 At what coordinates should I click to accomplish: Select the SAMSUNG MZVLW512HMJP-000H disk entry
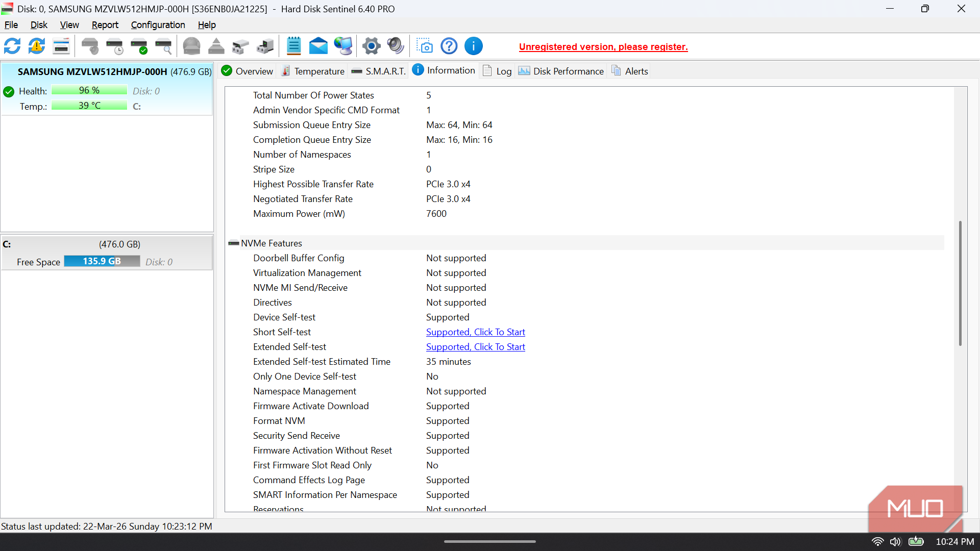click(107, 89)
